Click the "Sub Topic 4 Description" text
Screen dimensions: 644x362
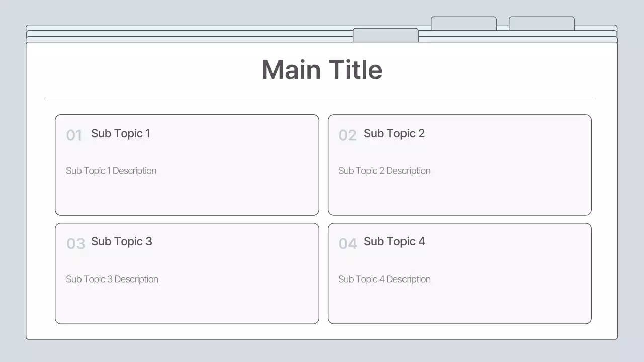[x=384, y=279]
